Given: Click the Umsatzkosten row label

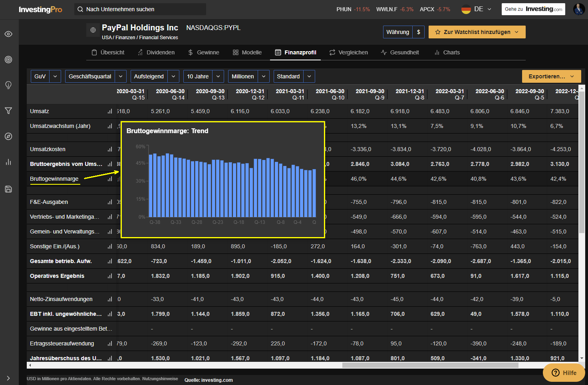Looking at the screenshot, I should 48,149.
